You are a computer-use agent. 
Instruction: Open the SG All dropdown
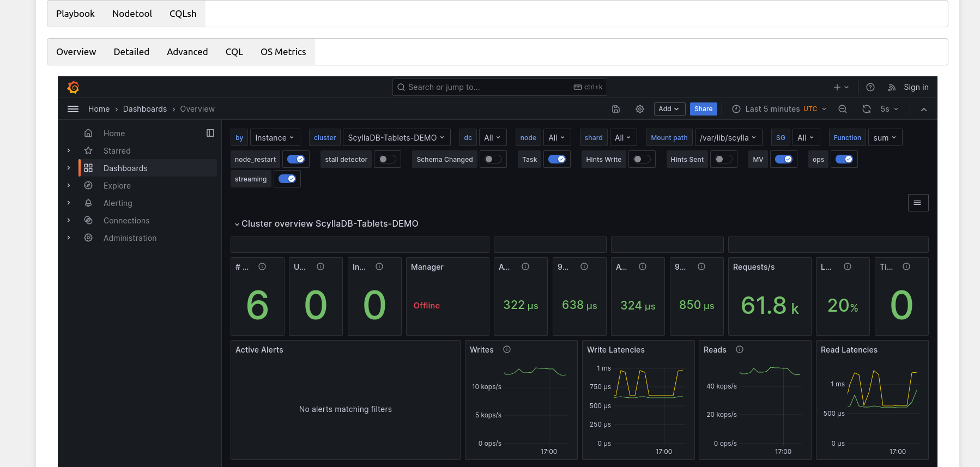806,137
